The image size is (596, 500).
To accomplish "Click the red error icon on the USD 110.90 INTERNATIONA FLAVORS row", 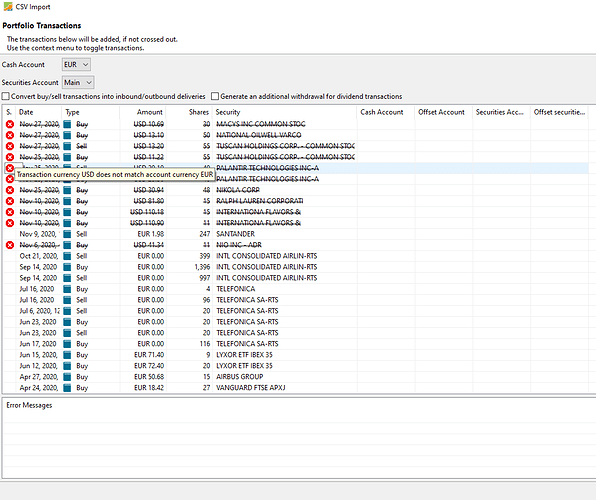I will click(x=10, y=223).
